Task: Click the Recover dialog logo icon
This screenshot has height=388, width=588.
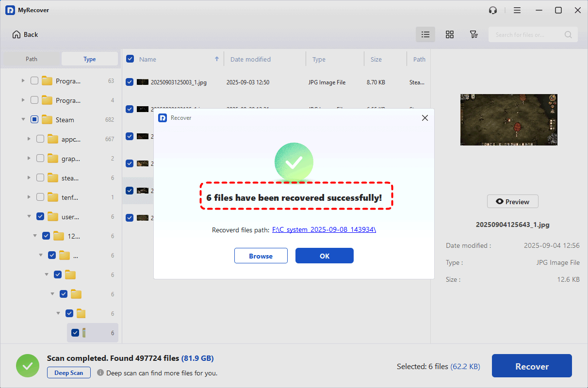Action: (x=163, y=118)
